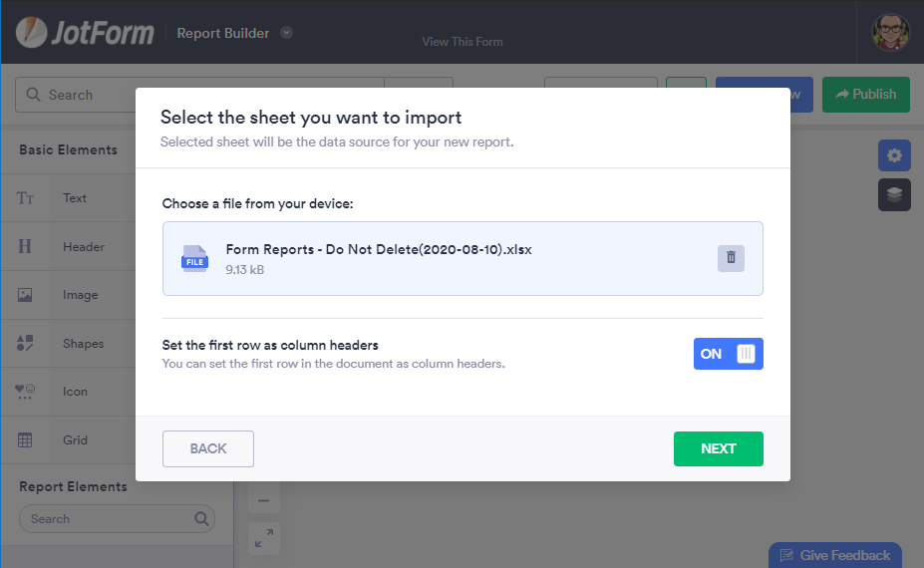Viewport: 924px width, 568px height.
Task: Turn off first row as column headers
Action: point(728,354)
